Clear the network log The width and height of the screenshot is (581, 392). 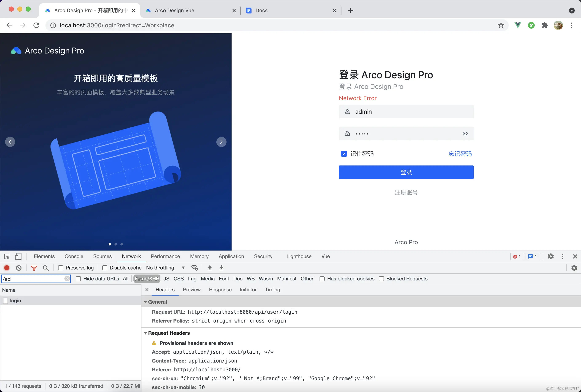click(x=19, y=268)
